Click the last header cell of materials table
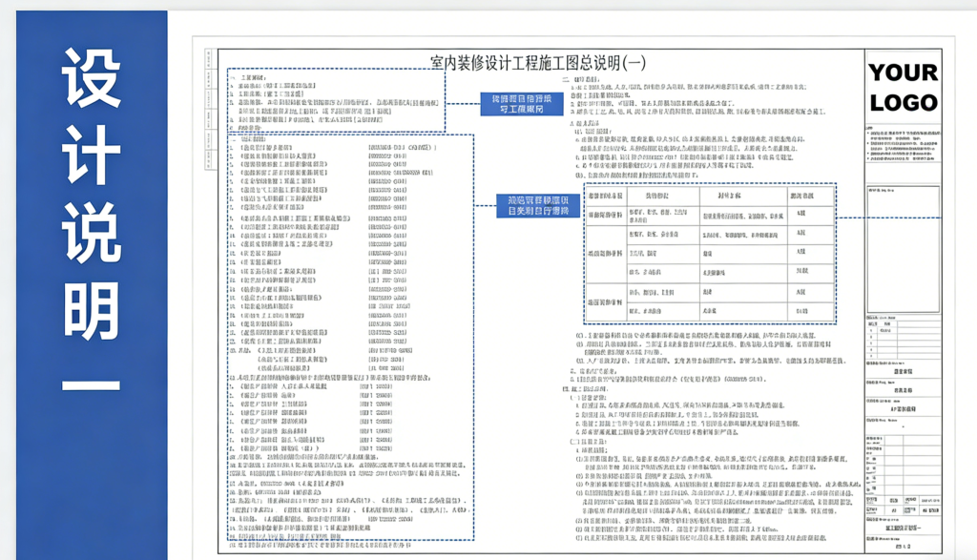977x560 pixels. point(801,194)
